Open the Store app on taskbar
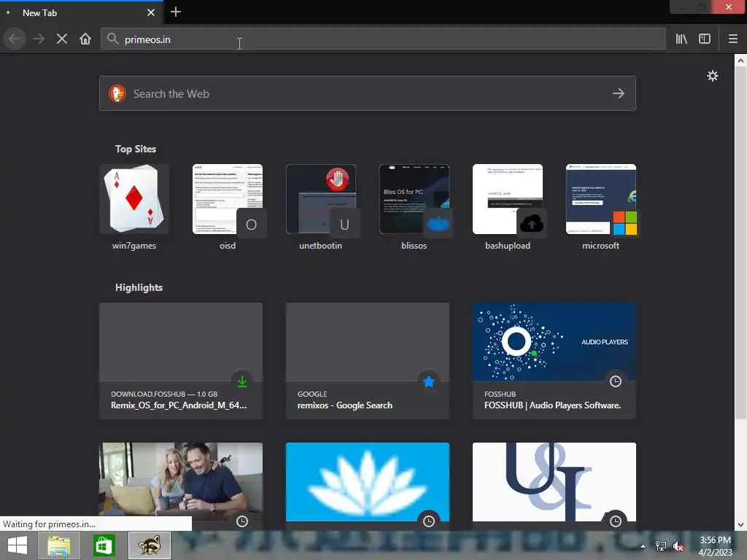 click(104, 545)
